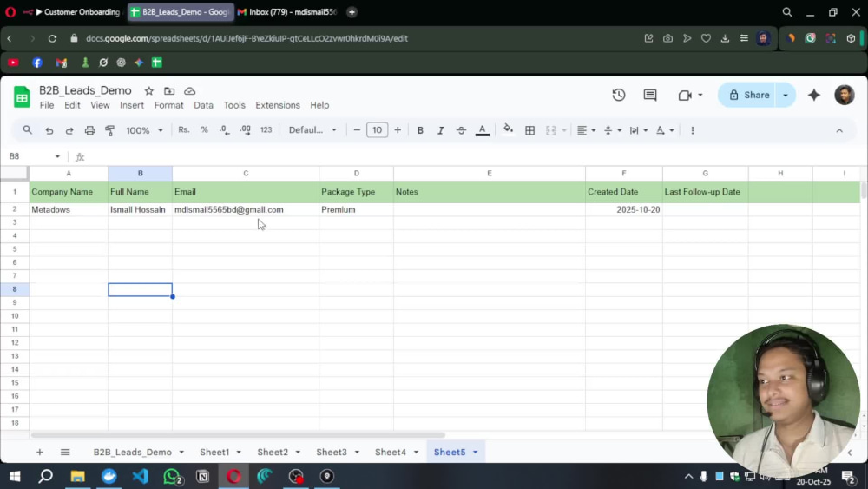Switch to the Sheet3 tab
This screenshot has height=489, width=868.
(x=331, y=452)
